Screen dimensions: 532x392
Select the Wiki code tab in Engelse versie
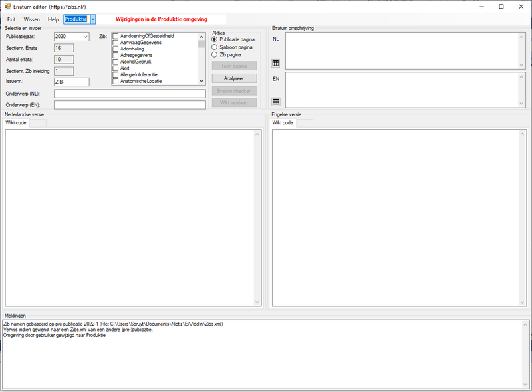[x=283, y=123]
